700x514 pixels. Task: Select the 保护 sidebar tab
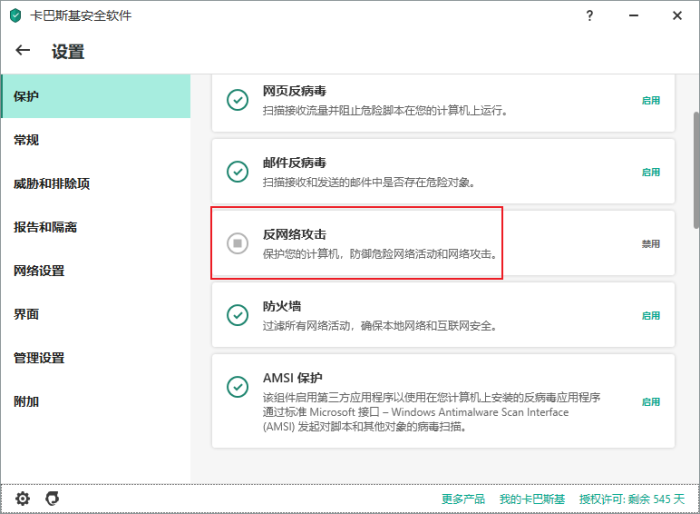pyautogui.click(x=96, y=96)
